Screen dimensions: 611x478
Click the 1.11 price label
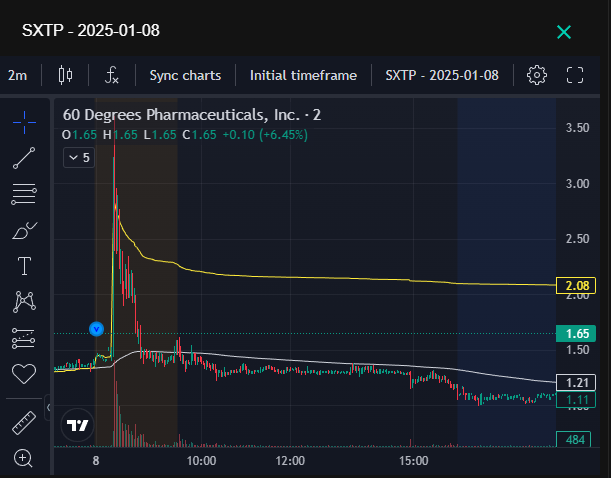tap(576, 400)
